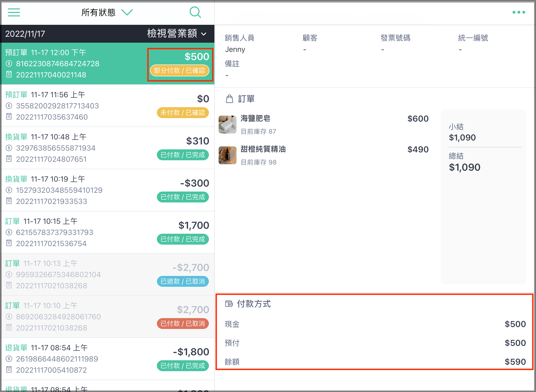Click the 已付款 / 已取消 status badge

pos(183,324)
